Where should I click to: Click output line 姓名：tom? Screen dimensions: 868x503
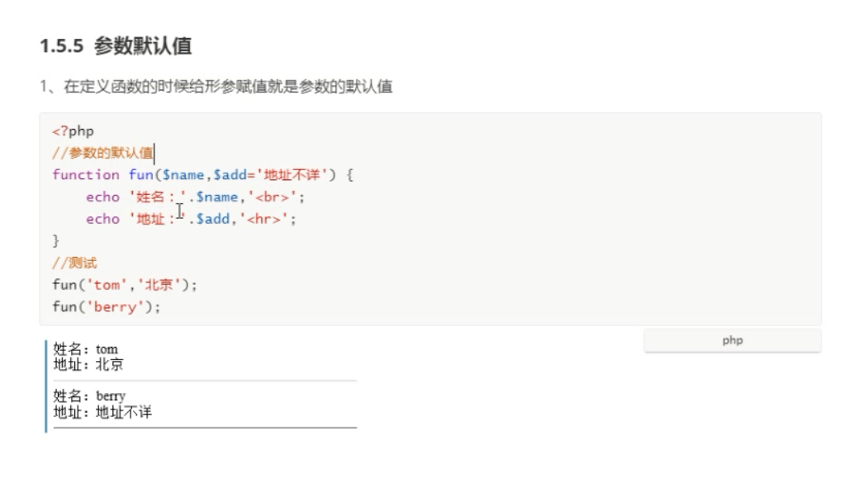tap(85, 349)
